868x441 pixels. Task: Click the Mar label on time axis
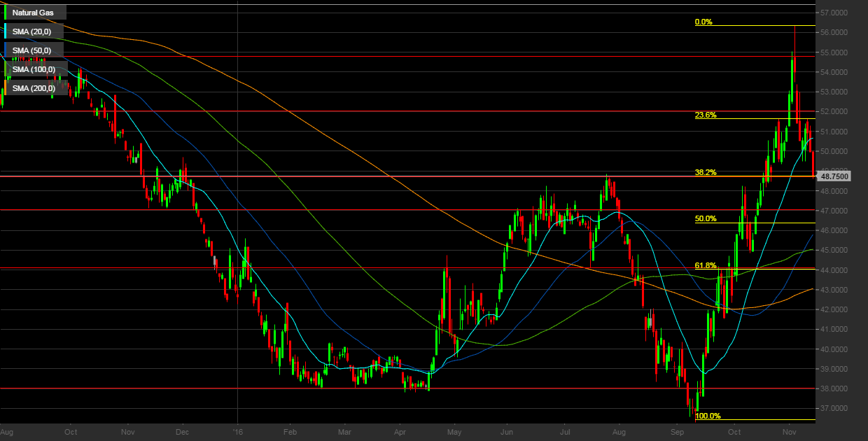tap(344, 433)
